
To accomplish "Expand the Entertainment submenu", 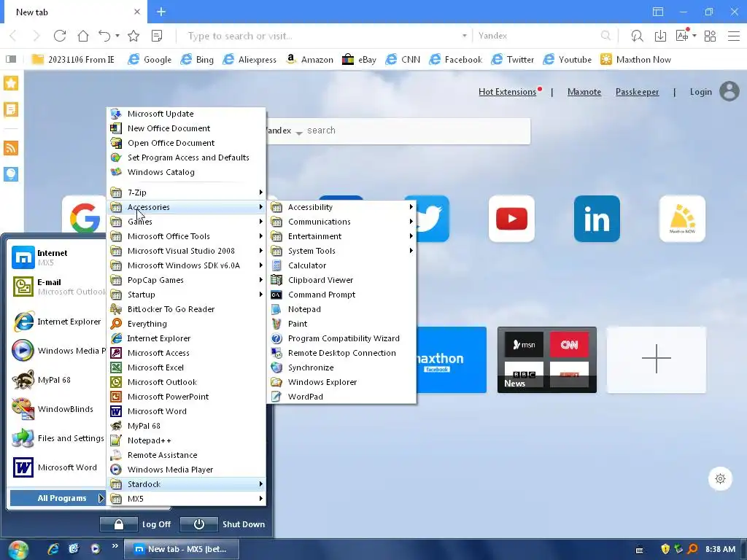I will 341,236.
